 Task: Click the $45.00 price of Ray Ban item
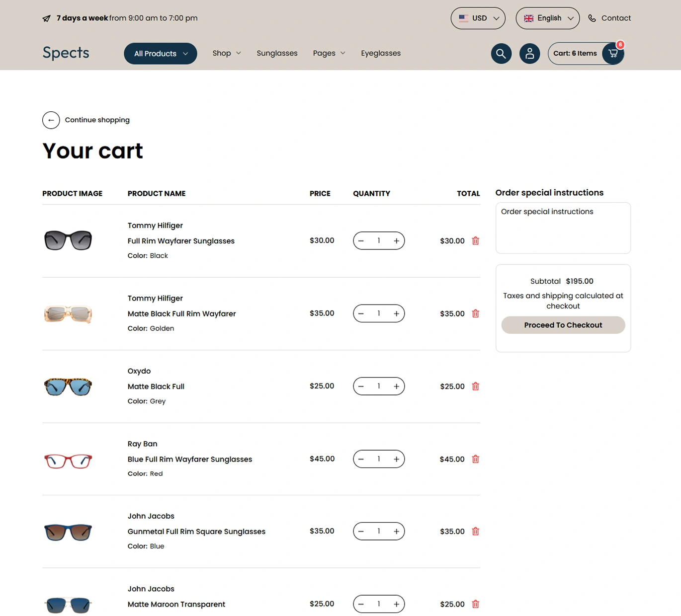tap(322, 459)
